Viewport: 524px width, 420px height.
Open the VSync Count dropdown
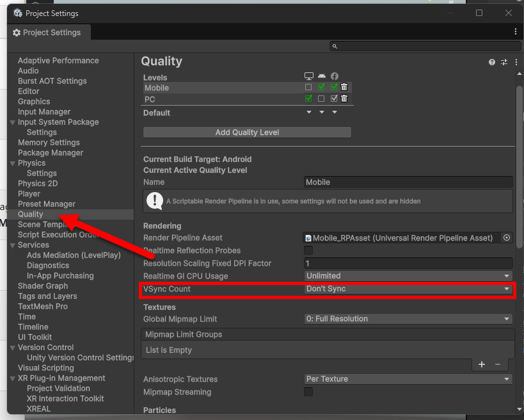(x=408, y=289)
